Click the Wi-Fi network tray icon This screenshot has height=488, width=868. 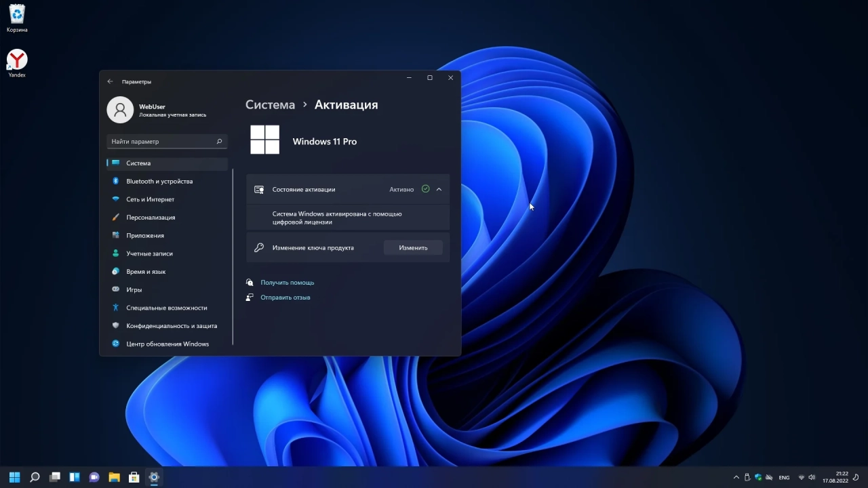[802, 478]
